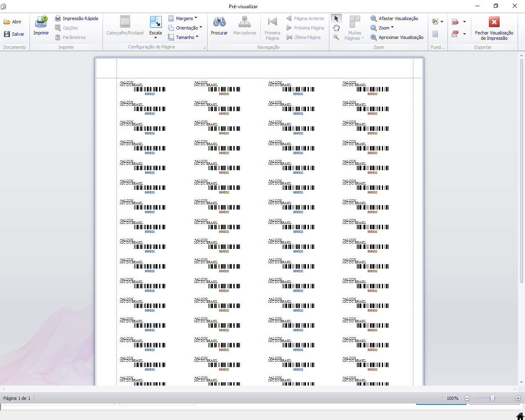Jump to Última Página

[304, 37]
